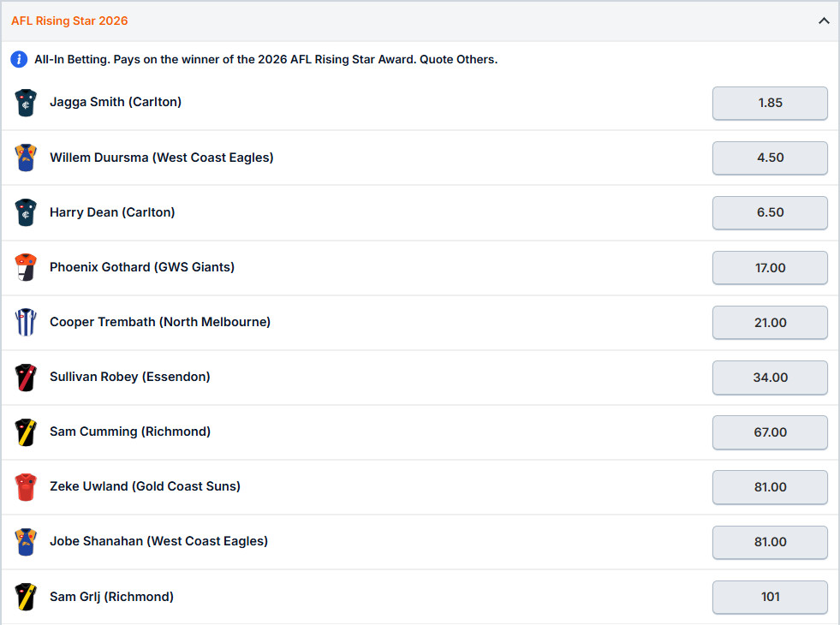840x625 pixels.
Task: Add Phoenix Gothard 17.00 to bet slip
Action: [770, 267]
